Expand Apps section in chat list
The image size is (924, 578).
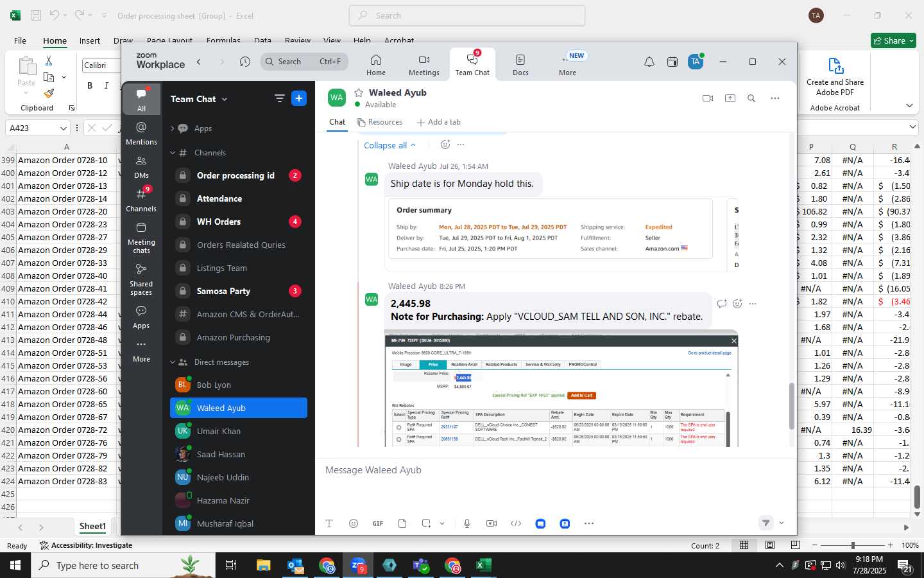coord(173,128)
